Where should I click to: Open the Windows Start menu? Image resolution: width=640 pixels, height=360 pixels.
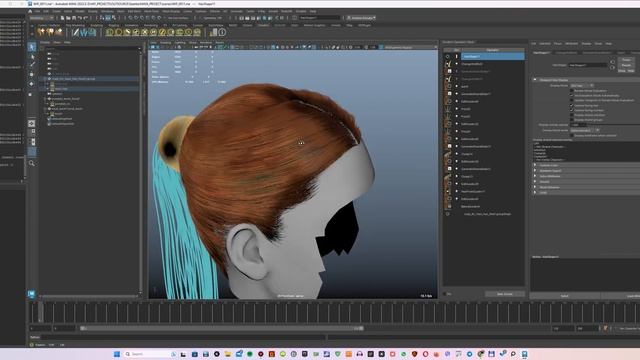116,354
